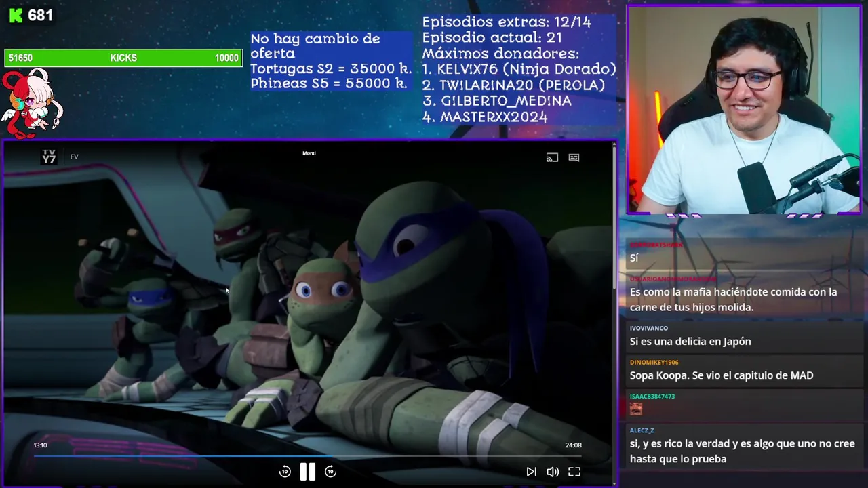Mute the video with the speaker icon
This screenshot has height=488, width=868.
click(x=553, y=472)
